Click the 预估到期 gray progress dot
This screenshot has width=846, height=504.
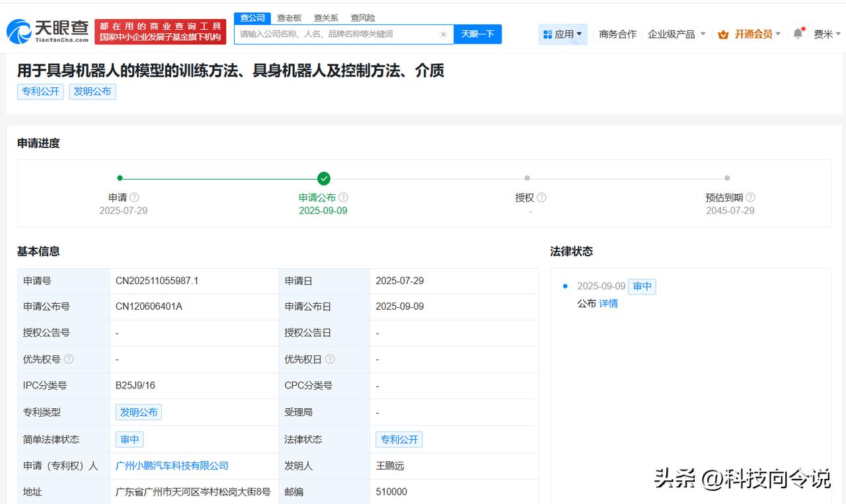pyautogui.click(x=727, y=178)
